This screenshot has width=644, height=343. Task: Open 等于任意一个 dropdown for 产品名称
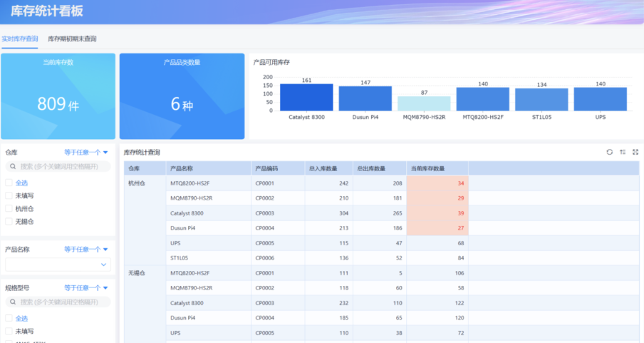pos(85,250)
